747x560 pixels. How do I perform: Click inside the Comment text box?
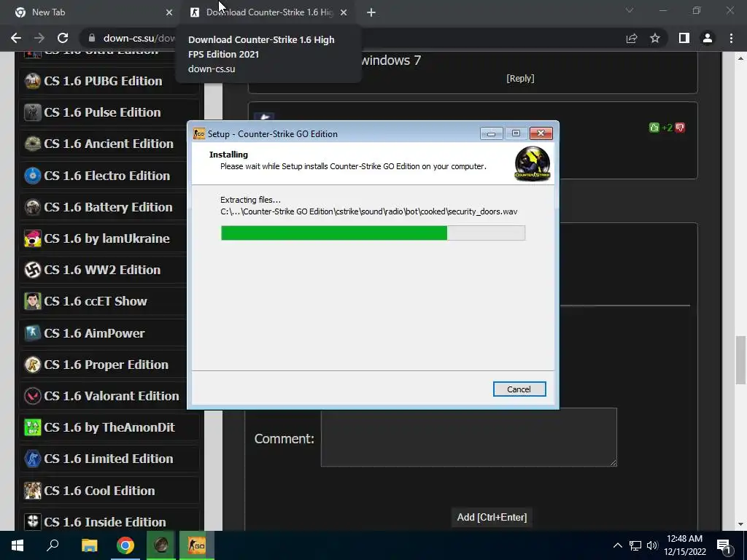(469, 437)
